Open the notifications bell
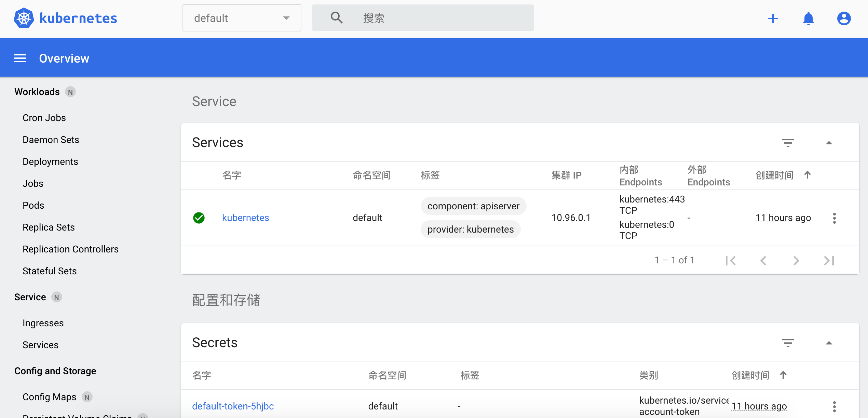Screen dimensions: 868x418 [x=808, y=18]
